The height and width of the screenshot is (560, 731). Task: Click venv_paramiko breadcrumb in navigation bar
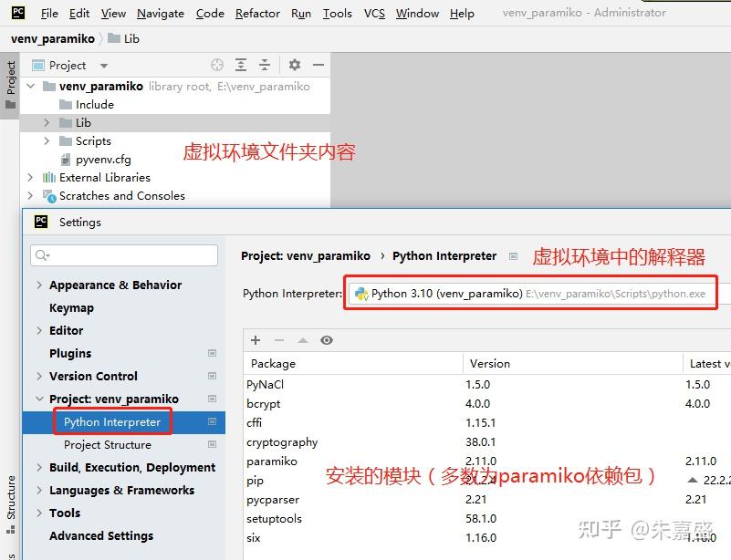53,38
